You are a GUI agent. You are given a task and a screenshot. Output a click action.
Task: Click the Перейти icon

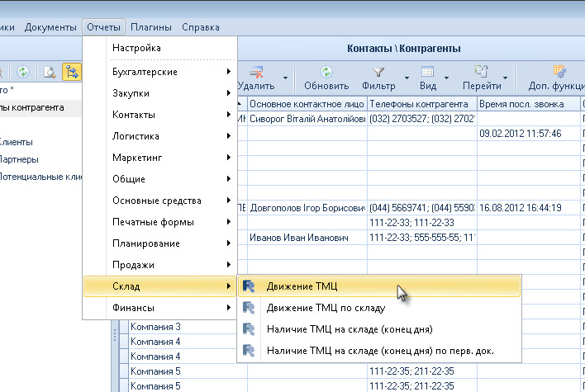click(482, 72)
